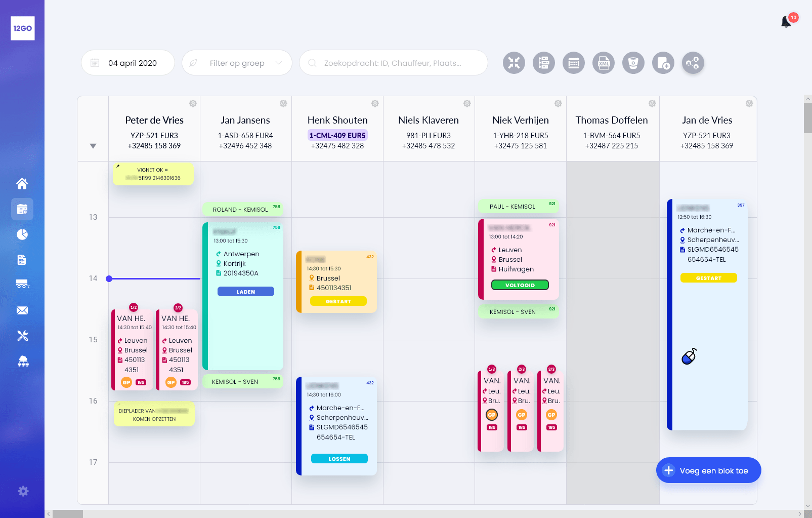Select the tools wrench icon in the sidebar

coord(22,335)
